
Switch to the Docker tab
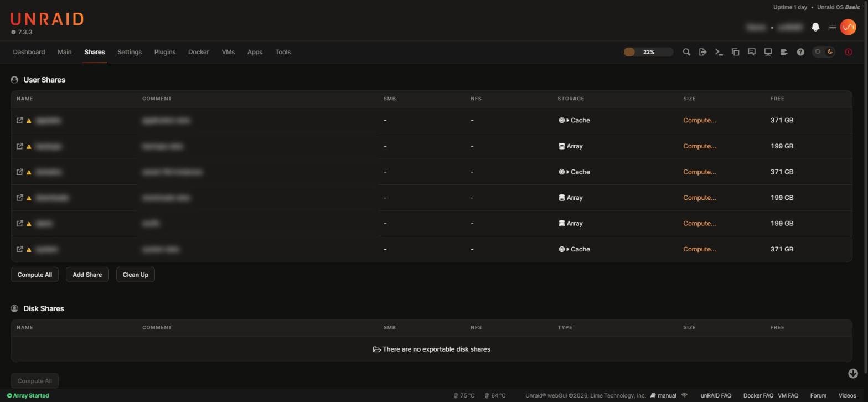(199, 52)
